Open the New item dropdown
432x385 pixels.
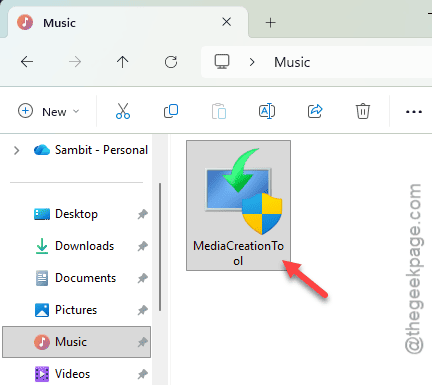(49, 111)
